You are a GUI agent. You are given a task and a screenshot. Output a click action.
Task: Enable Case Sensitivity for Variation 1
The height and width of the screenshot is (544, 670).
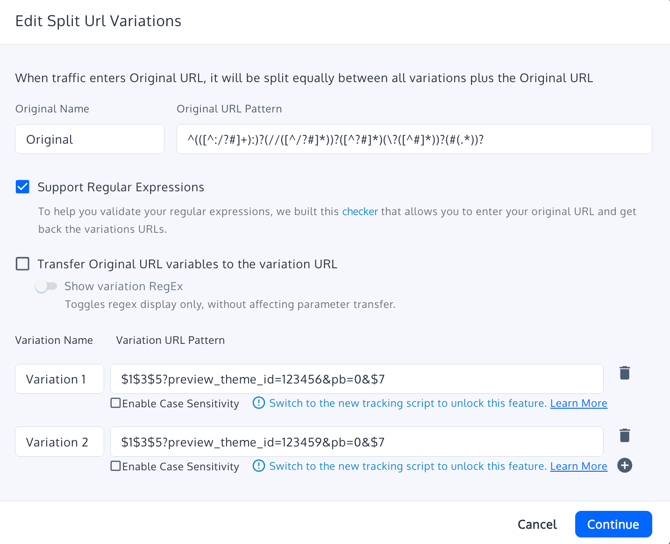pos(116,403)
